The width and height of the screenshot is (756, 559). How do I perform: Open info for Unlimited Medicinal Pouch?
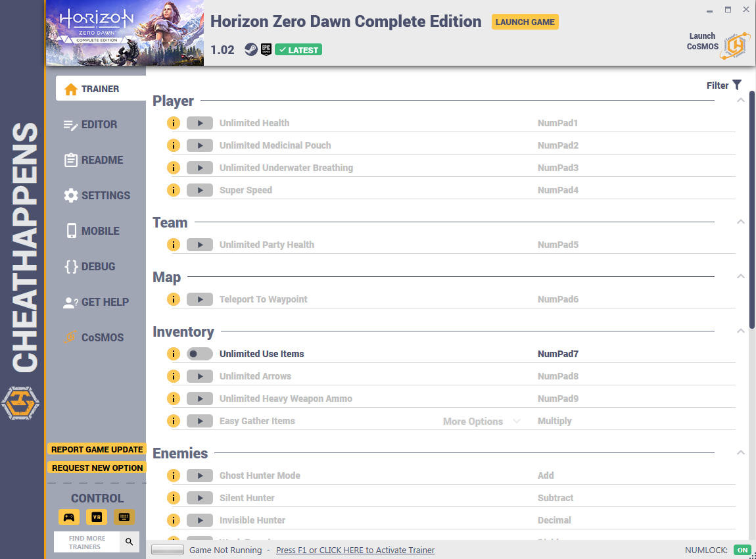(173, 145)
